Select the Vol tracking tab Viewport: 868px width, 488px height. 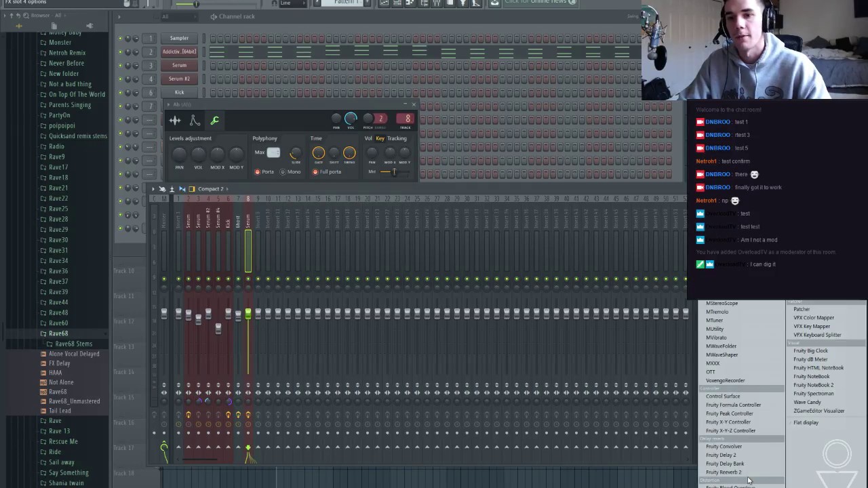[368, 138]
